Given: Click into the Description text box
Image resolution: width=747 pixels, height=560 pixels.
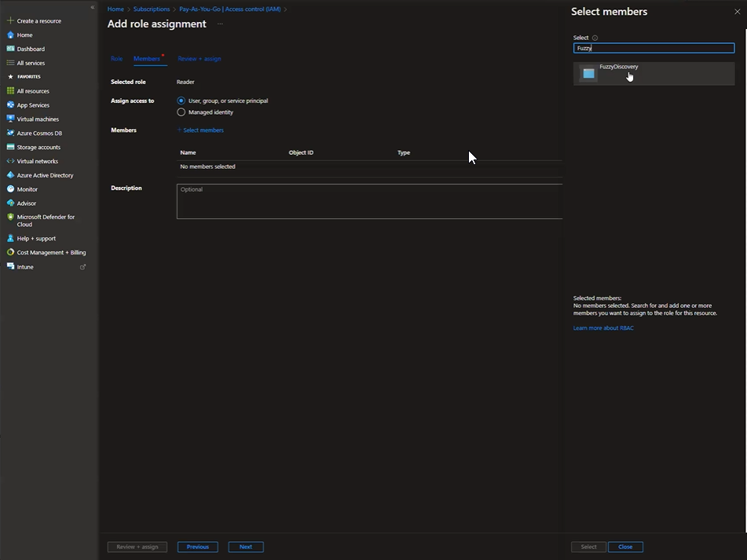Looking at the screenshot, I should (369, 202).
